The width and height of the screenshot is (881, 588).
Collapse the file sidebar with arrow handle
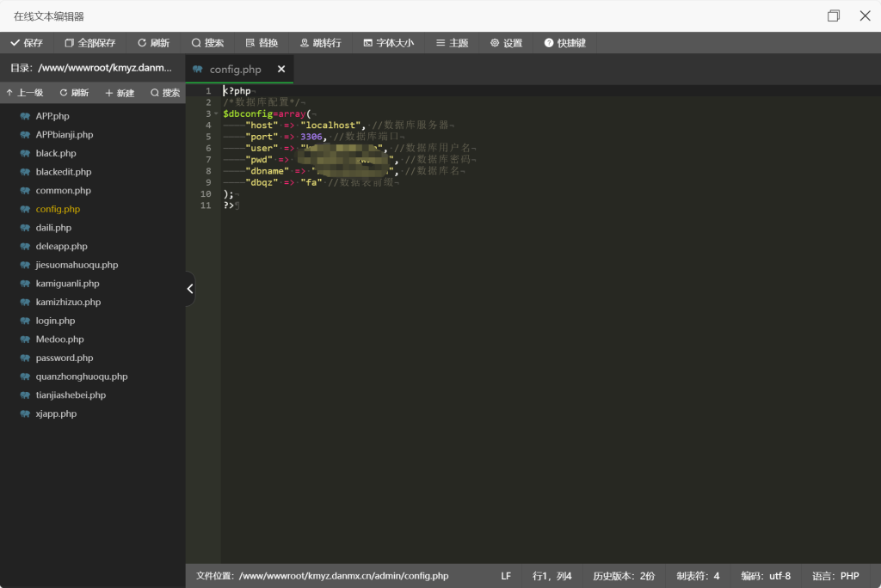tap(190, 289)
